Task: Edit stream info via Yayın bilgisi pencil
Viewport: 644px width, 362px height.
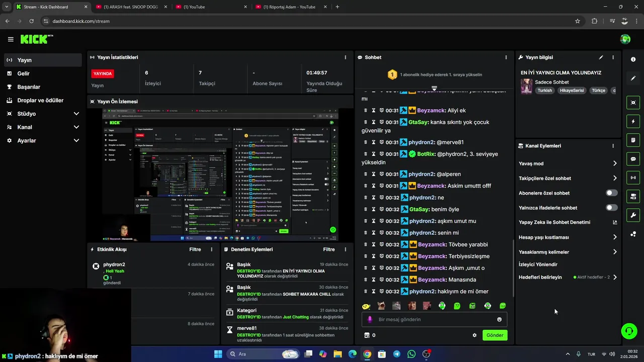Action: [601, 57]
